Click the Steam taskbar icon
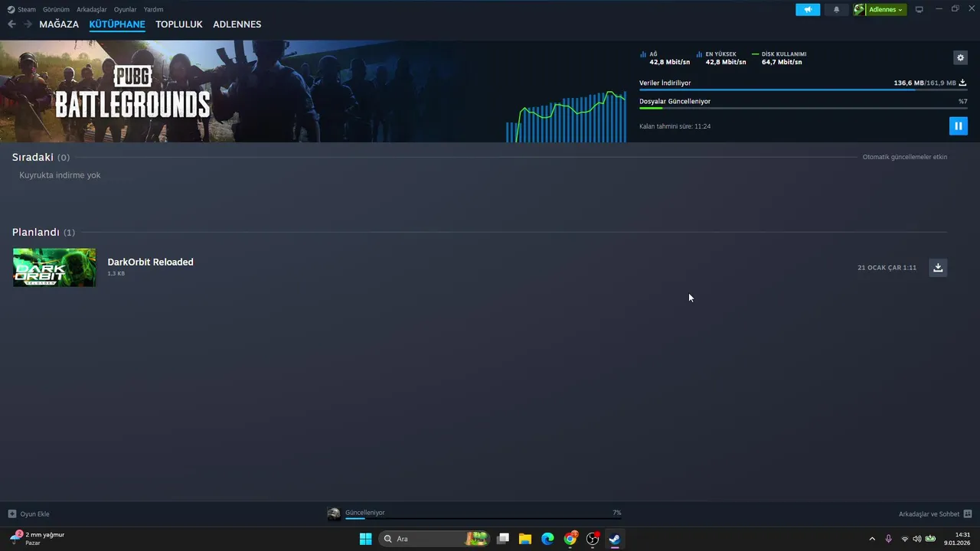Viewport: 980px width, 551px height. click(615, 539)
